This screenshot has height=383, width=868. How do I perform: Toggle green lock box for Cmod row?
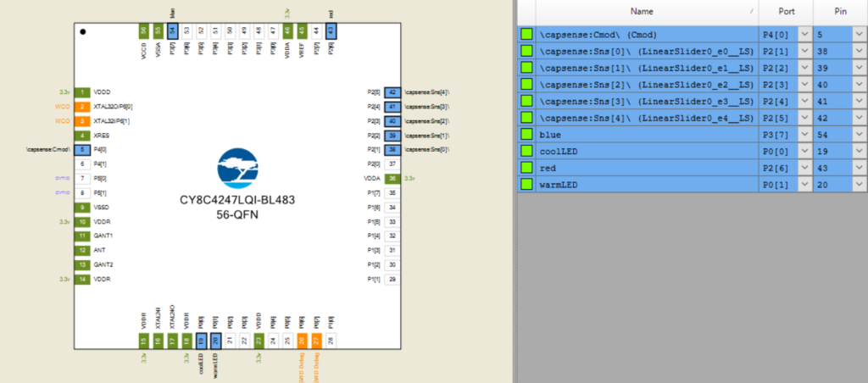(526, 34)
